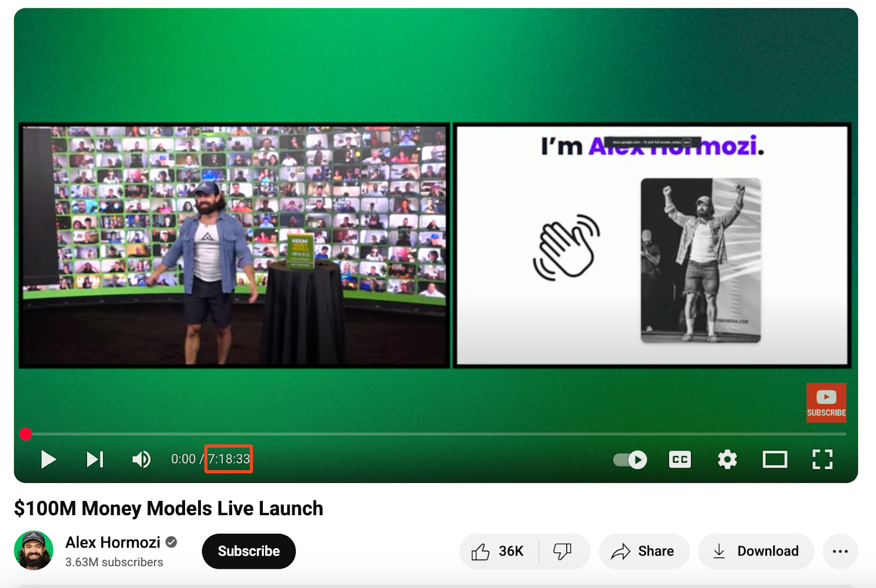Dislike the video with thumbs down
Image resolution: width=876 pixels, height=588 pixels.
pos(562,551)
